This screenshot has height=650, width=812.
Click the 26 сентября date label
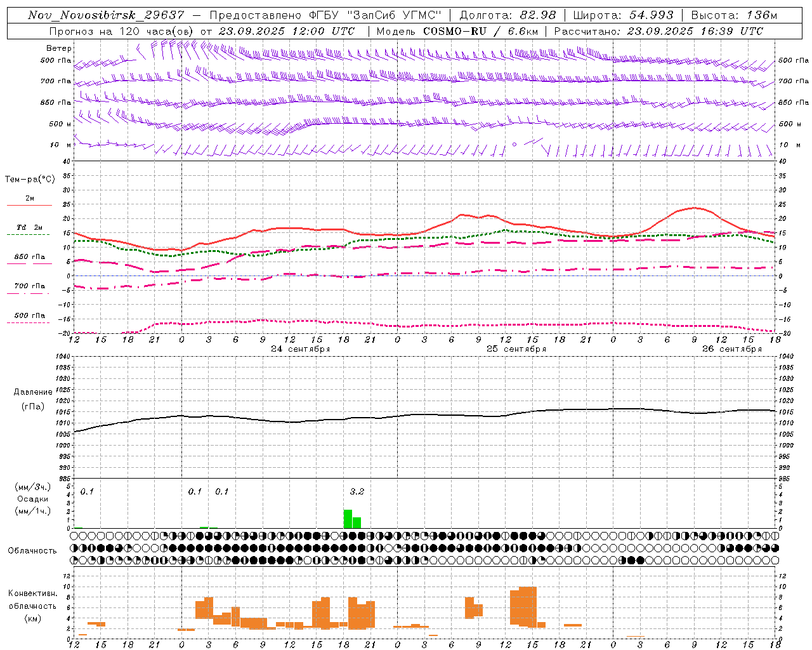[x=731, y=349]
